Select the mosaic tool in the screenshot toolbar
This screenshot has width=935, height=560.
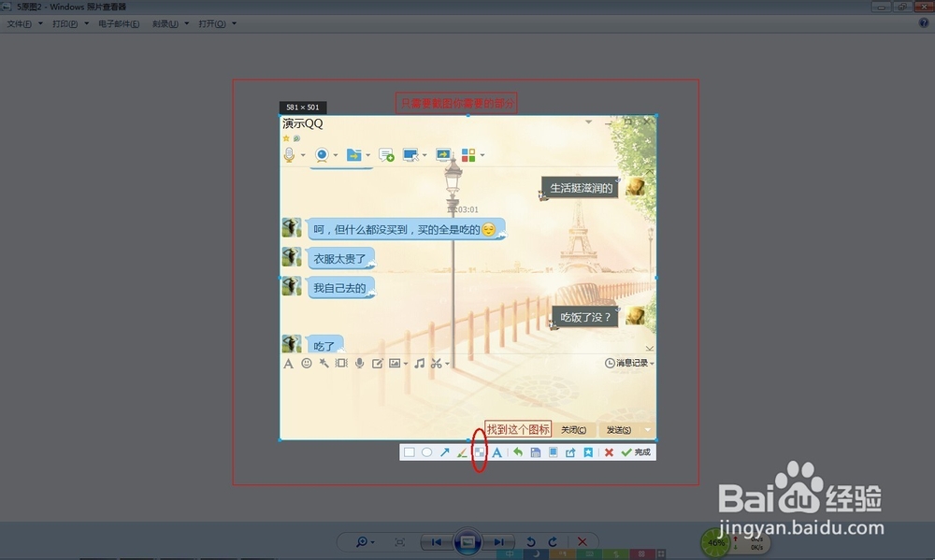480,452
